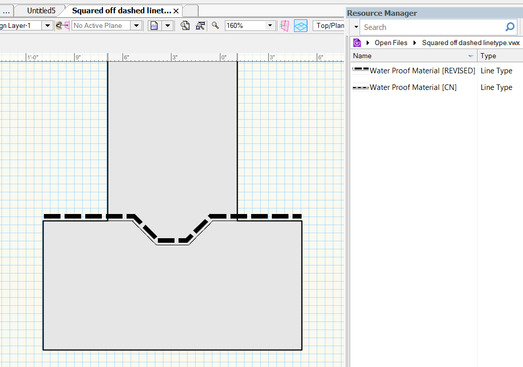Click the Water Proof Material [REVISED] preview thumbnail
Image resolution: width=523 pixels, height=367 pixels.
click(x=361, y=70)
